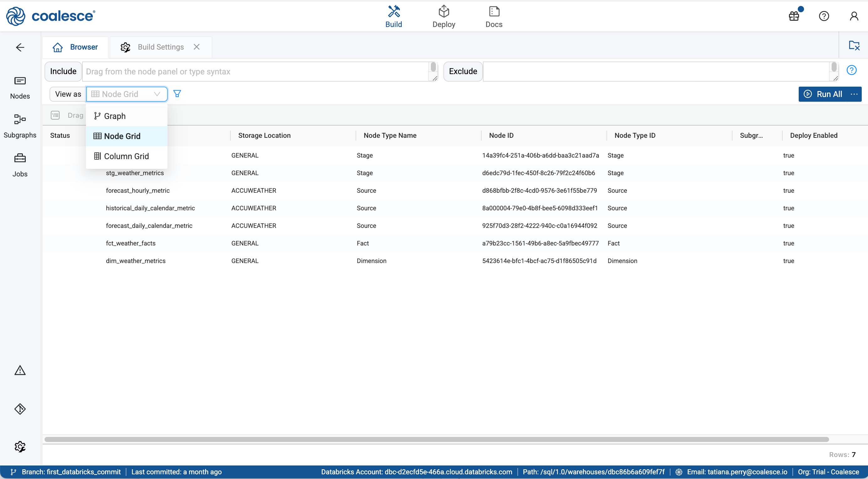Click the warehouse Path status entry
This screenshot has width=868, height=479.
pyautogui.click(x=593, y=472)
